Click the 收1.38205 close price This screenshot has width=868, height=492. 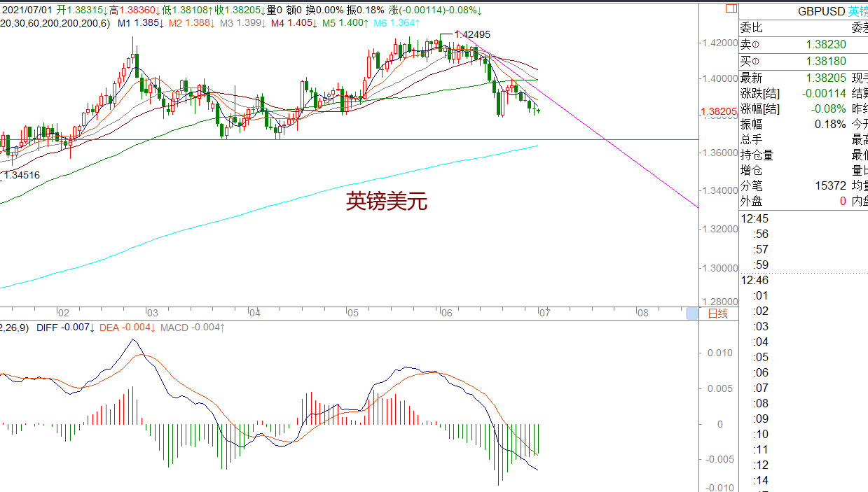pos(240,10)
